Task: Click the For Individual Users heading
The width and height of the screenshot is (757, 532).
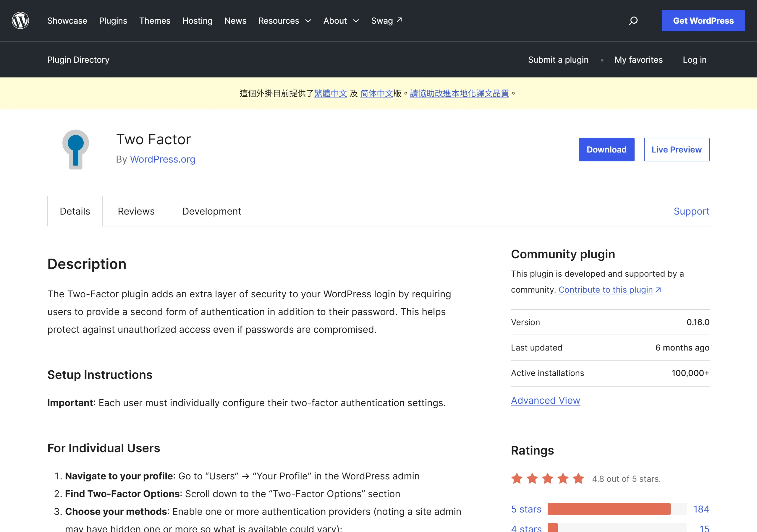Action: (x=103, y=448)
